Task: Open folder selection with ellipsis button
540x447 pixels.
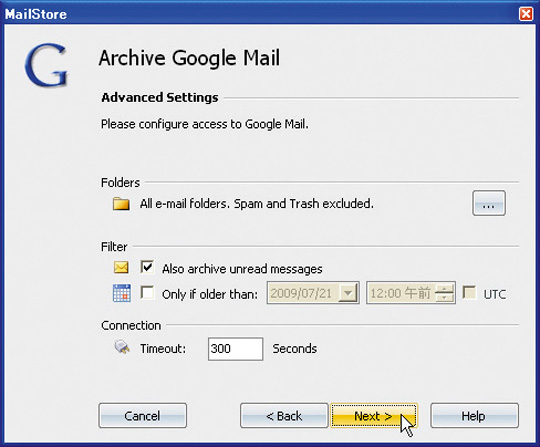Action: 489,203
